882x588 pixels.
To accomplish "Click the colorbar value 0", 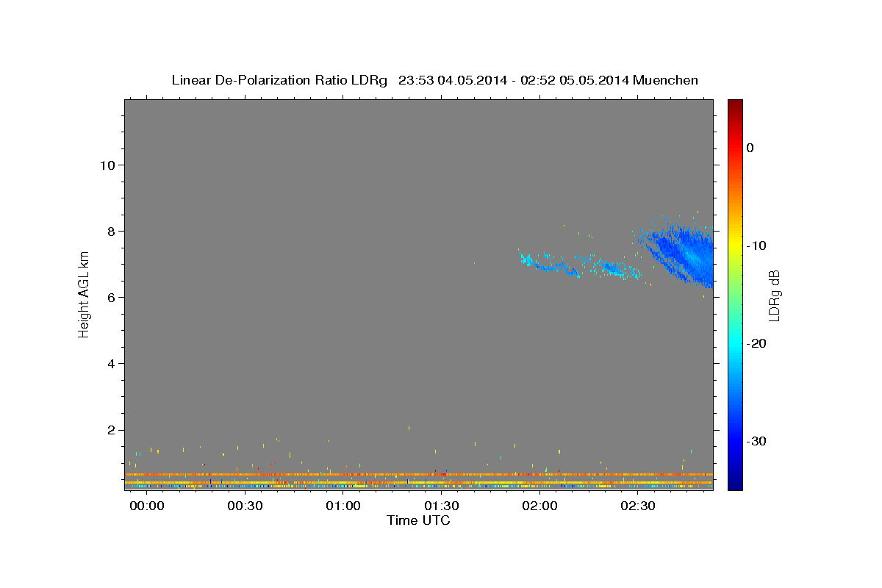I will (x=750, y=148).
